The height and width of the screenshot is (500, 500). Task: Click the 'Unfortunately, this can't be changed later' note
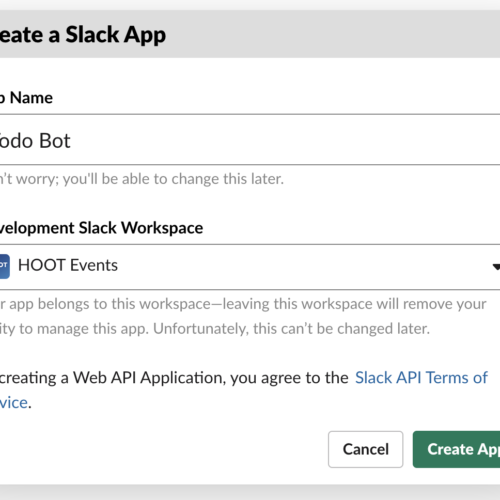(291, 329)
